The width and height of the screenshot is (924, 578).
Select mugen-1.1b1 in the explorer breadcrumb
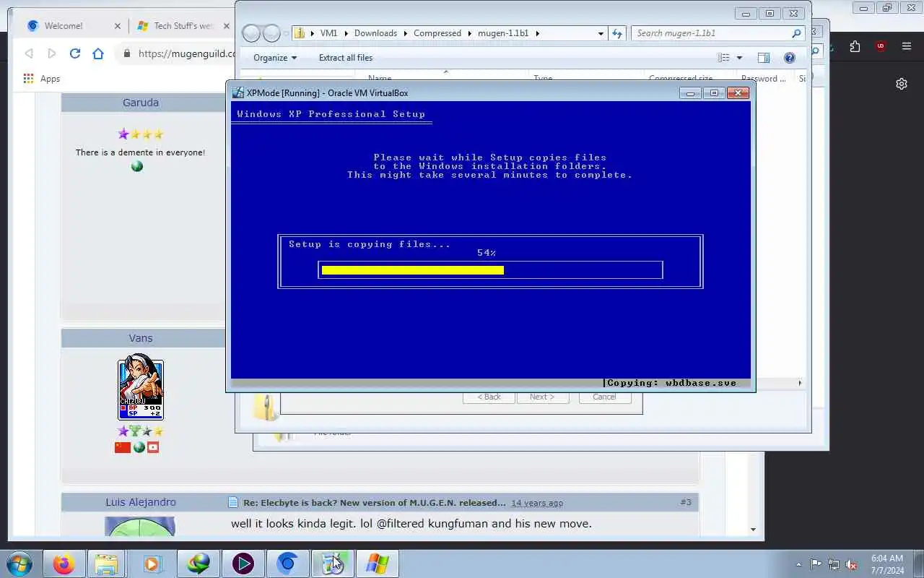pyautogui.click(x=503, y=33)
